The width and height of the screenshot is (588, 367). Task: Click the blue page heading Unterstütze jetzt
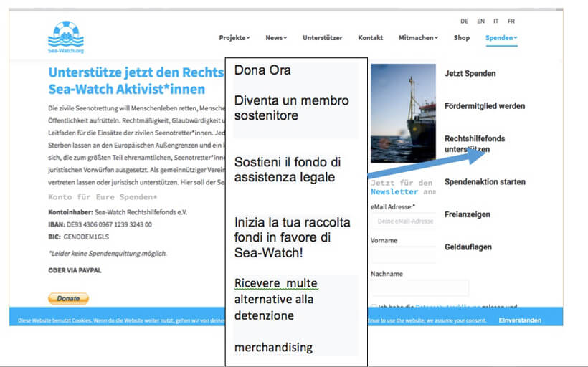(x=136, y=80)
